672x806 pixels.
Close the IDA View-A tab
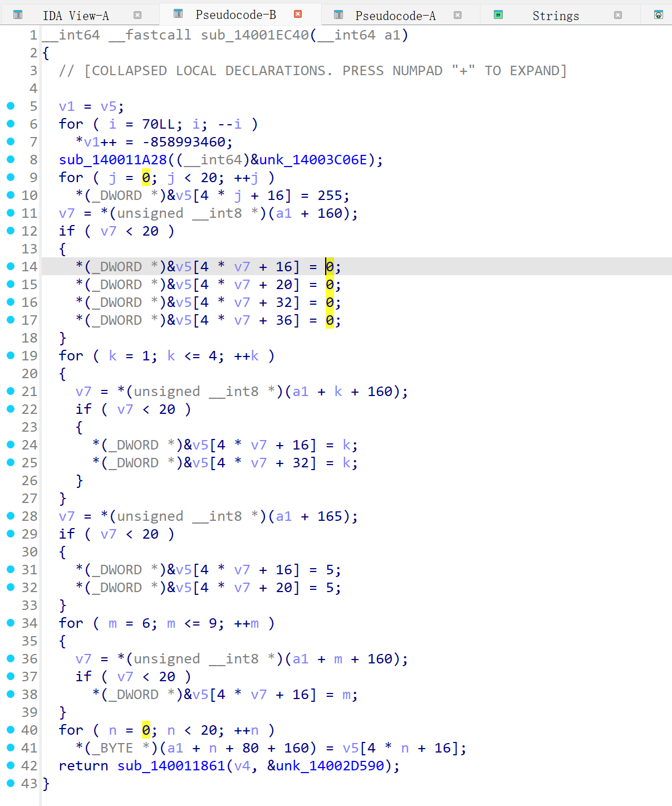(138, 15)
